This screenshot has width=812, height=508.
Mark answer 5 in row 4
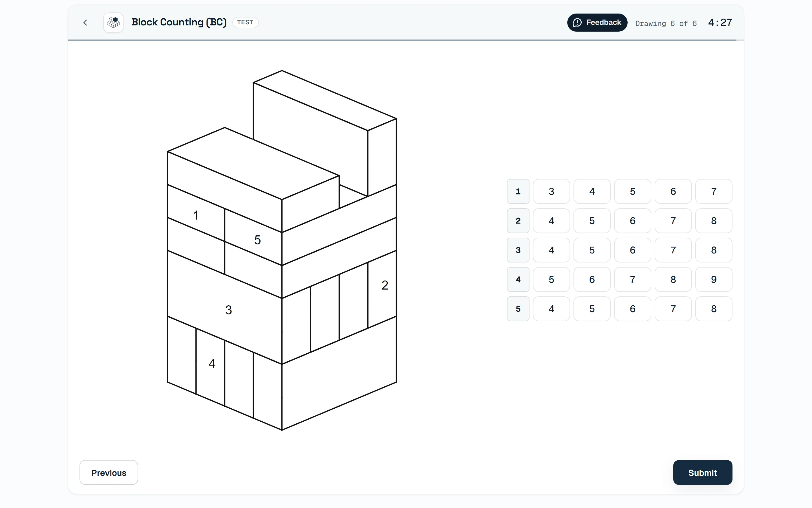point(551,279)
